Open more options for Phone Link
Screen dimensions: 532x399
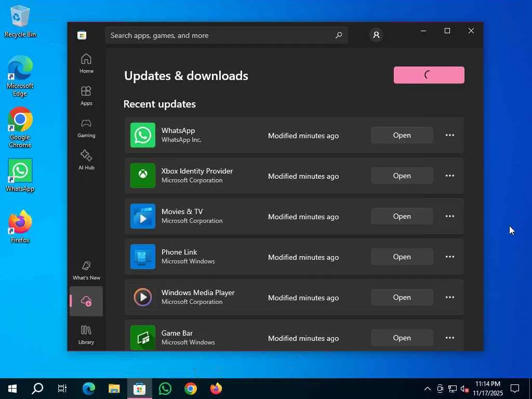(449, 257)
